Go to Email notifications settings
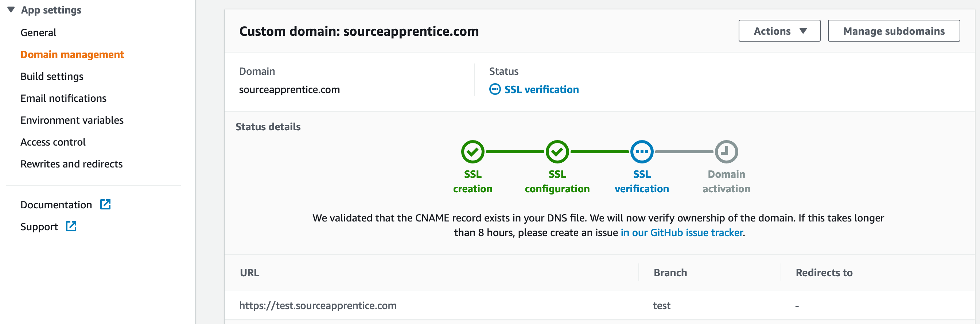The image size is (980, 324). [x=63, y=98]
